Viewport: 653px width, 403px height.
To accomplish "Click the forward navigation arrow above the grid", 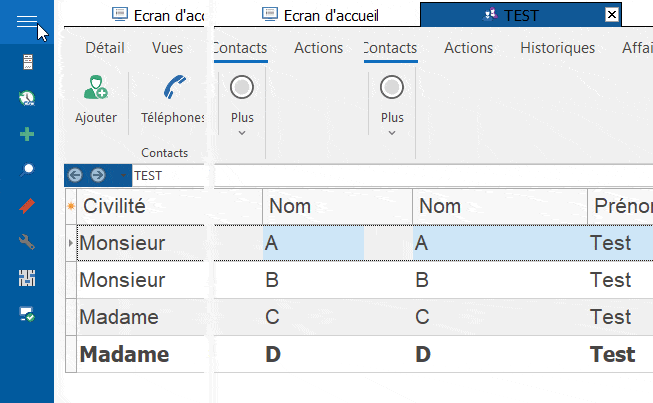I will coord(97,175).
